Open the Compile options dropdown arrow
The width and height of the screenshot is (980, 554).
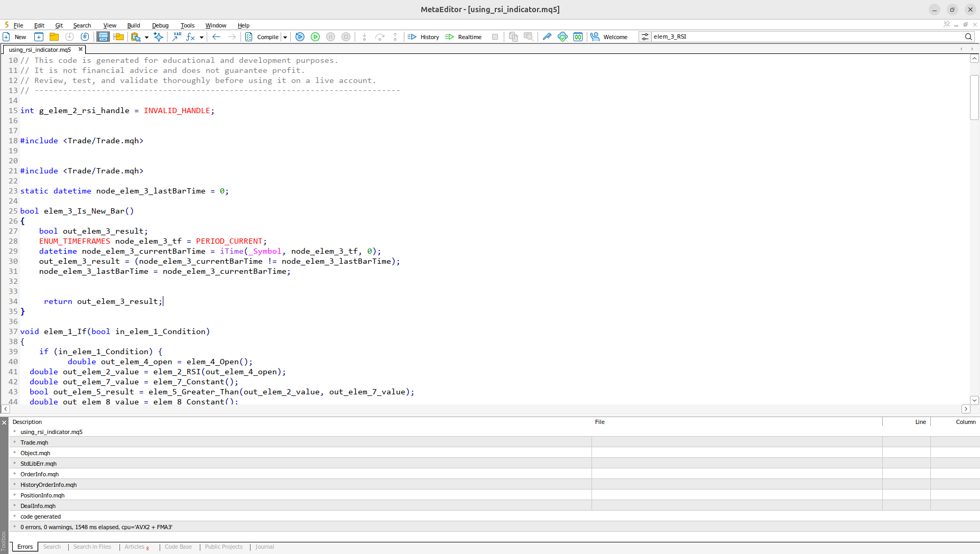[x=285, y=37]
